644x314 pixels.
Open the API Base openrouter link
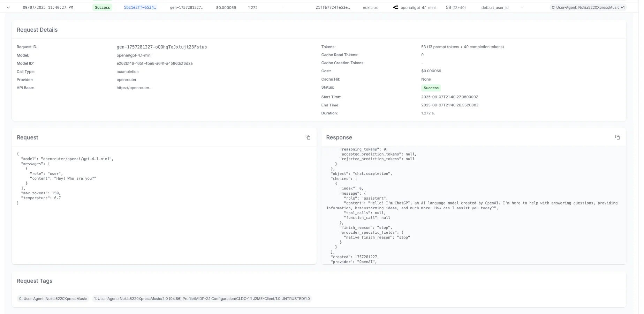pos(134,88)
